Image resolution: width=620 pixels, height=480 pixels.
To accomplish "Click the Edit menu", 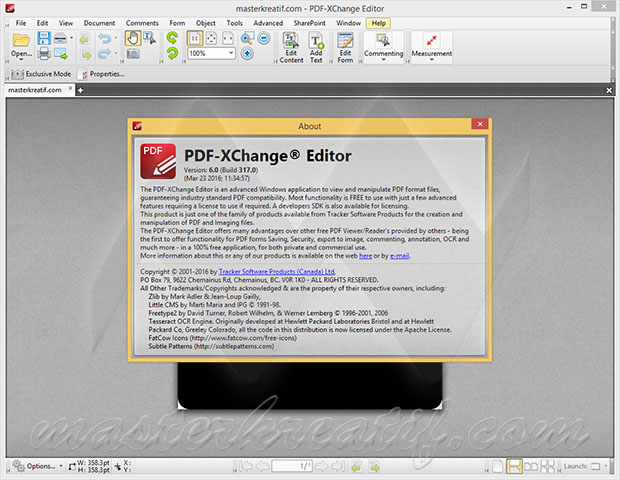I will pyautogui.click(x=42, y=23).
